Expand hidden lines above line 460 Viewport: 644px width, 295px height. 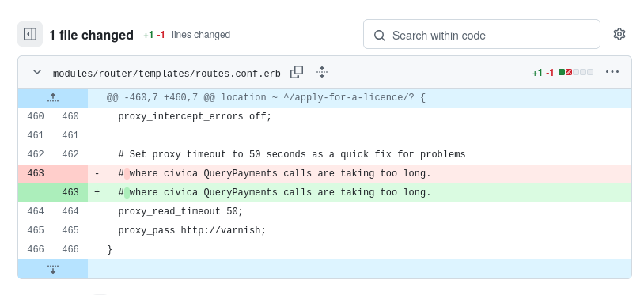(52, 97)
